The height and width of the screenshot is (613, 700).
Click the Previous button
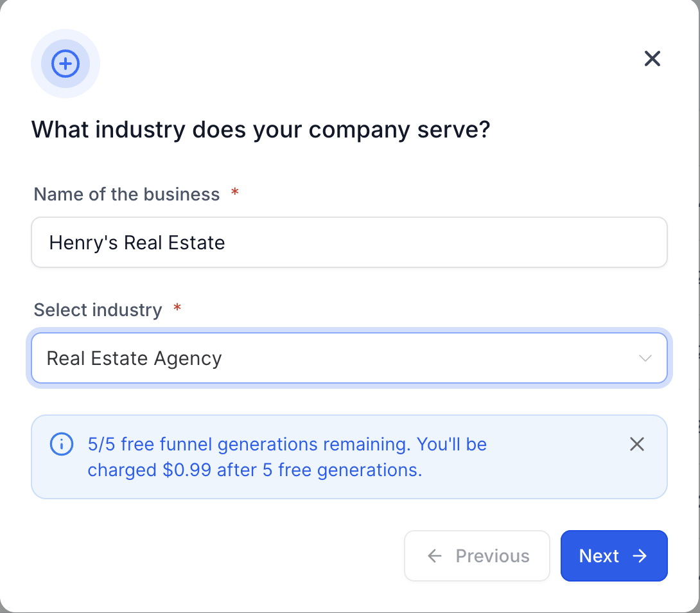[477, 556]
